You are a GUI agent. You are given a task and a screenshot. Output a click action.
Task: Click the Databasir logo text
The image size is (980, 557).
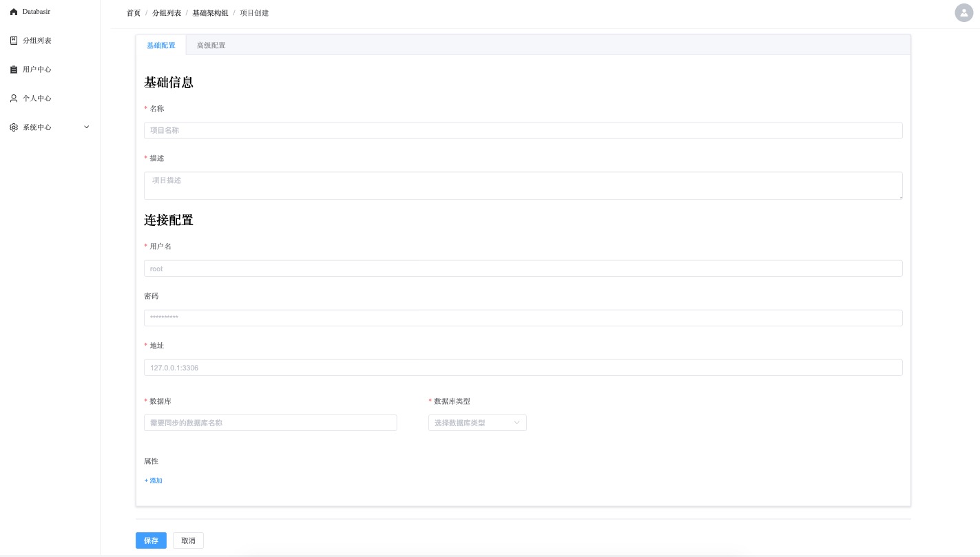click(37, 12)
